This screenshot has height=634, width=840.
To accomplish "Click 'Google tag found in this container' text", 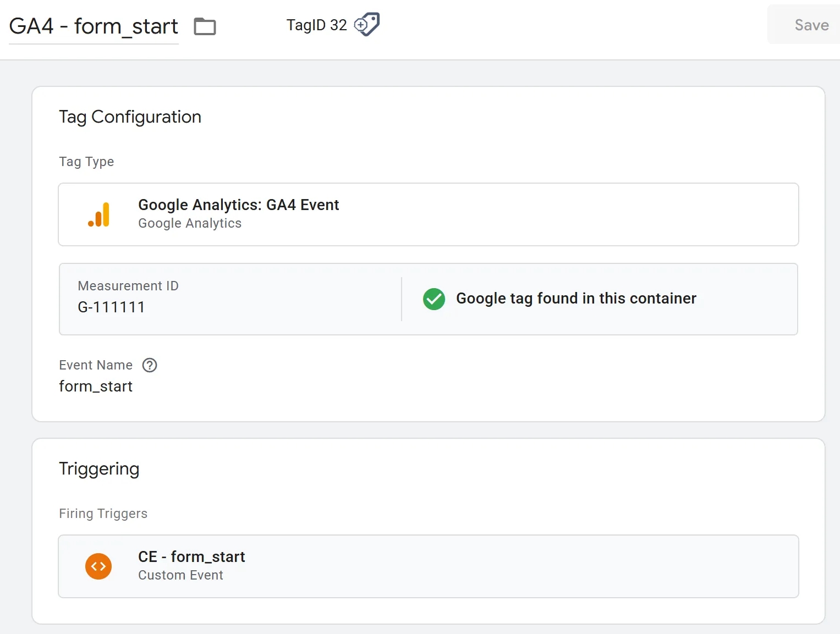I will tap(576, 299).
